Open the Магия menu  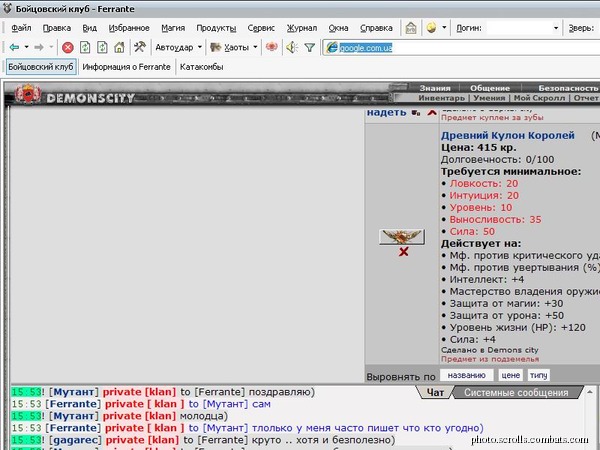coord(173,28)
